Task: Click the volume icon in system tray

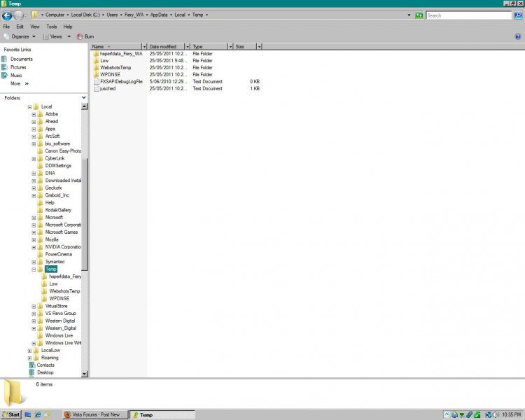Action: [x=496, y=415]
